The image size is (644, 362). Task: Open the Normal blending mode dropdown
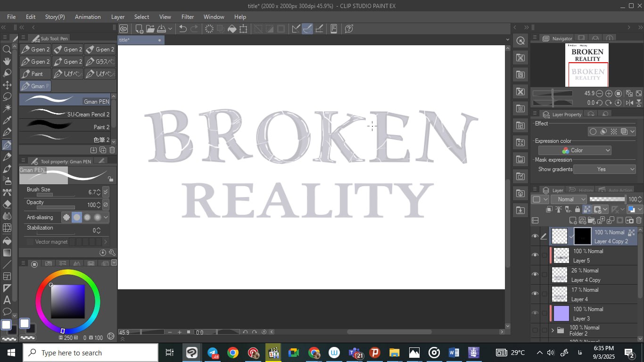(x=569, y=199)
